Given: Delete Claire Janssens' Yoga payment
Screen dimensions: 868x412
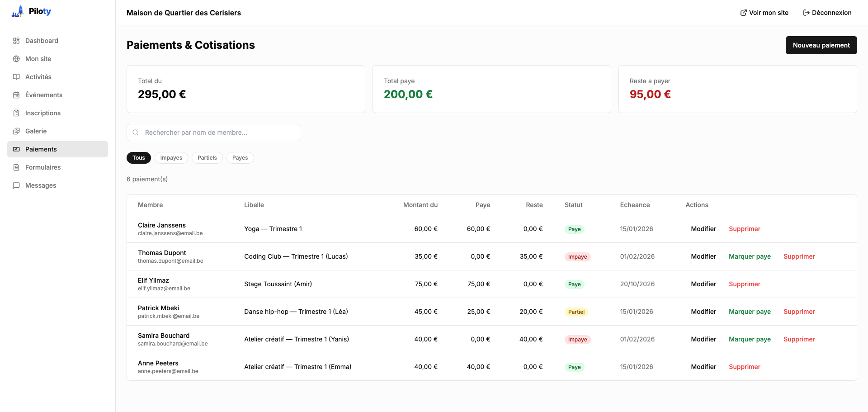Looking at the screenshot, I should point(744,229).
